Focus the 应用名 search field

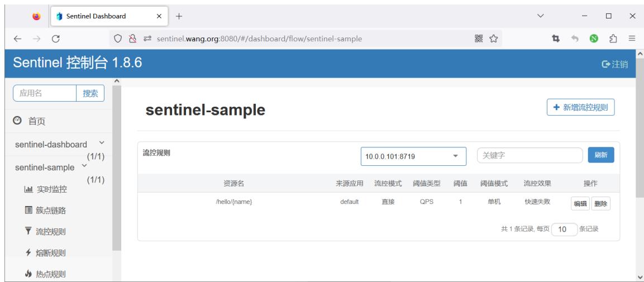[45, 93]
